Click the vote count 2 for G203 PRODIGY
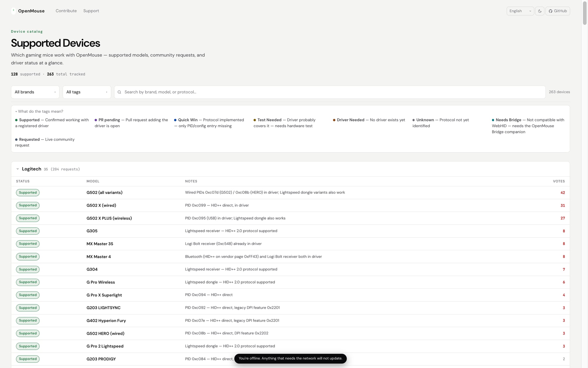Screen dimensions: 588x368 click(564, 359)
